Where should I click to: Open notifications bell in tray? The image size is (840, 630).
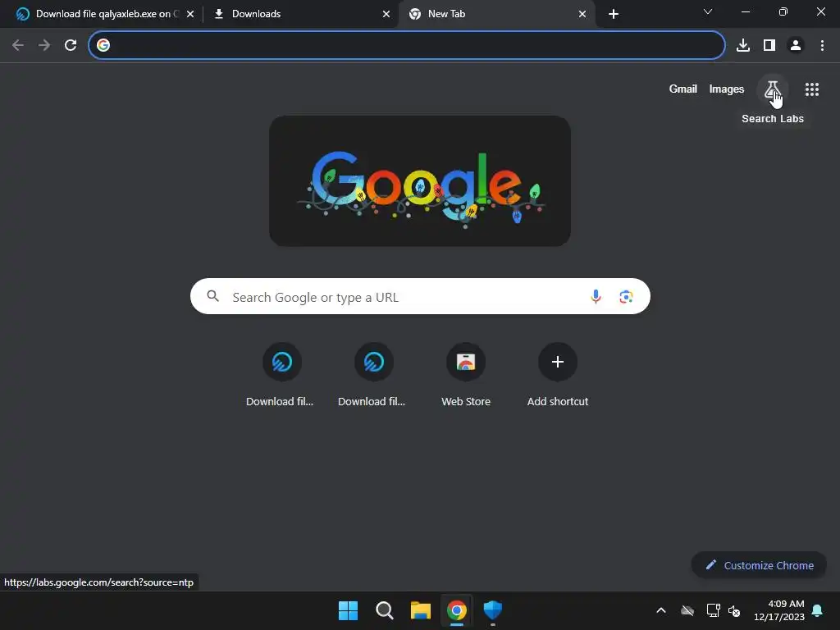(818, 610)
